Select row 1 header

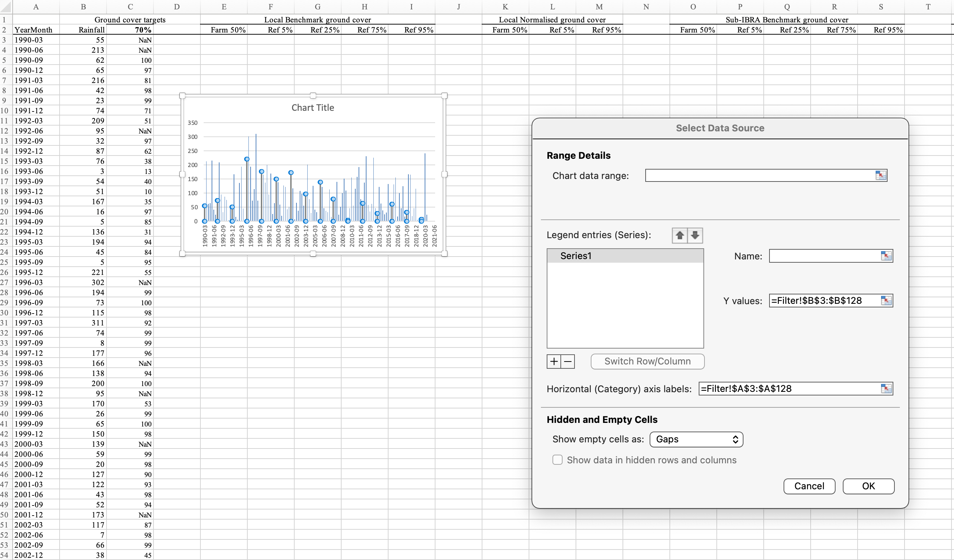pyautogui.click(x=5, y=20)
